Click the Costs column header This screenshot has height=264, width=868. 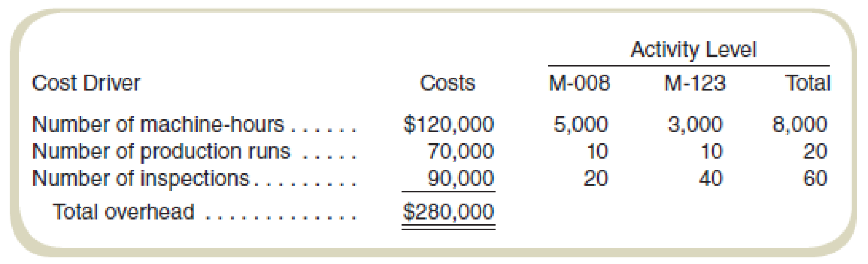coord(447,83)
